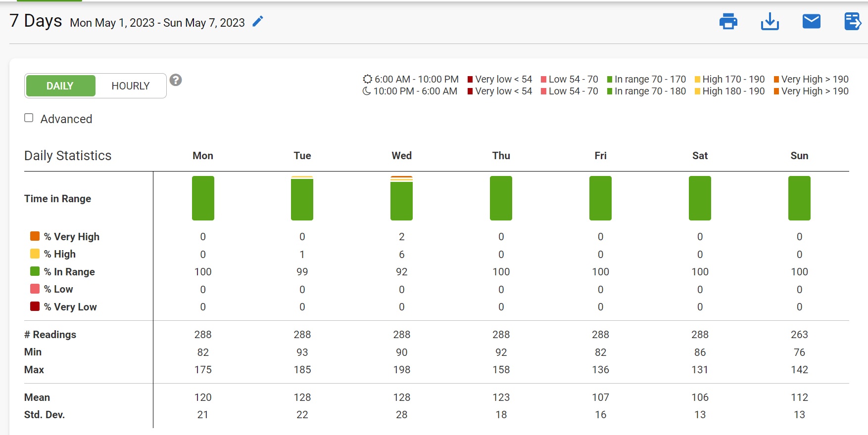
Task: Click the '7 Days' title
Action: 36,21
